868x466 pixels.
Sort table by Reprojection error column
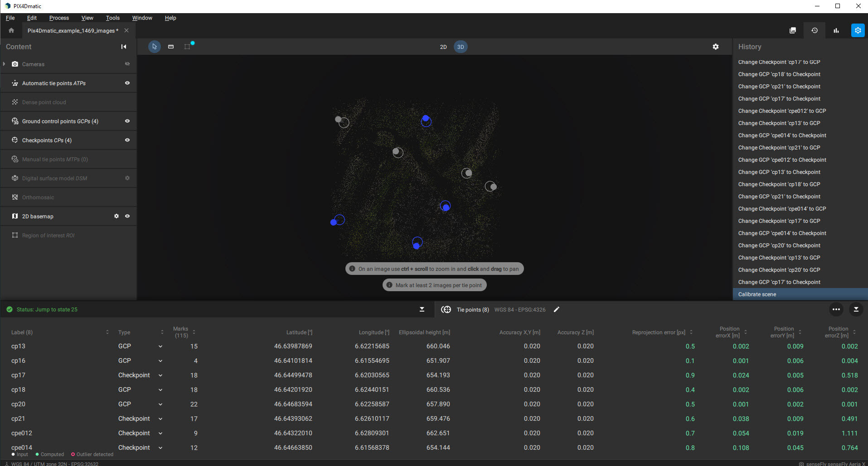[x=691, y=332]
